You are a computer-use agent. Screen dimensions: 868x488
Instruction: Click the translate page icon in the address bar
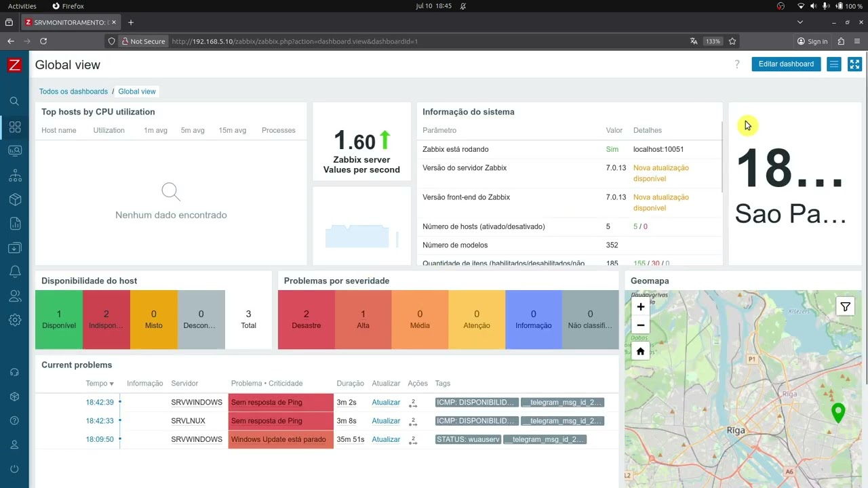click(x=694, y=41)
